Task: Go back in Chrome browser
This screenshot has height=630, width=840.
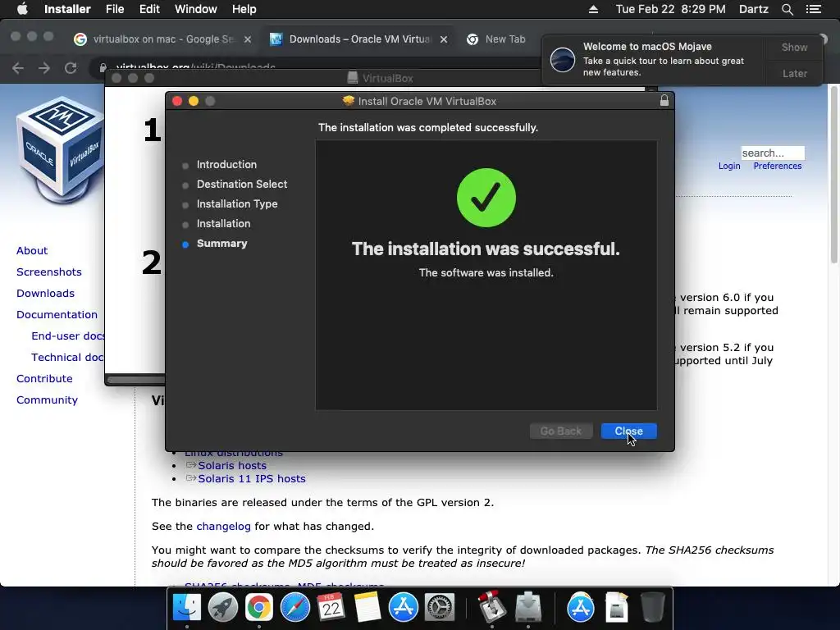Action: [18, 68]
